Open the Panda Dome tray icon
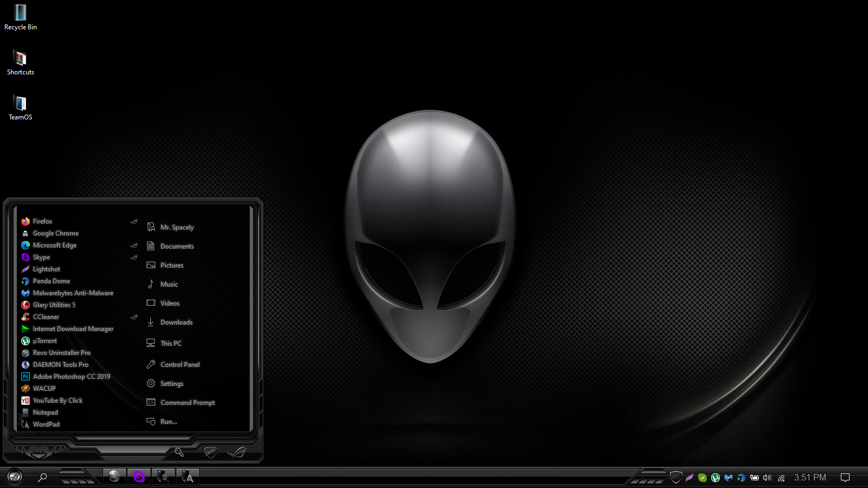Image resolution: width=868 pixels, height=488 pixels. [741, 478]
